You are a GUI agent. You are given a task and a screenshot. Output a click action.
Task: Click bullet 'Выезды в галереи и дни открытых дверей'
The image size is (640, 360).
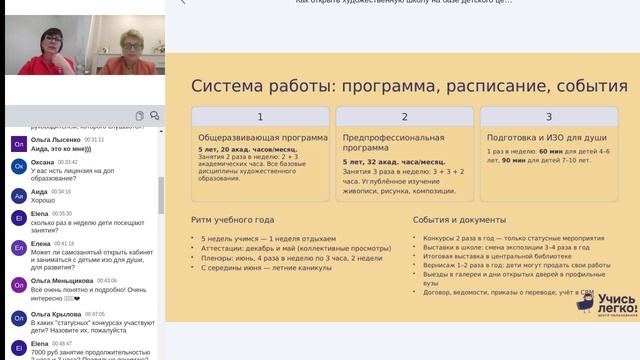[514, 279]
